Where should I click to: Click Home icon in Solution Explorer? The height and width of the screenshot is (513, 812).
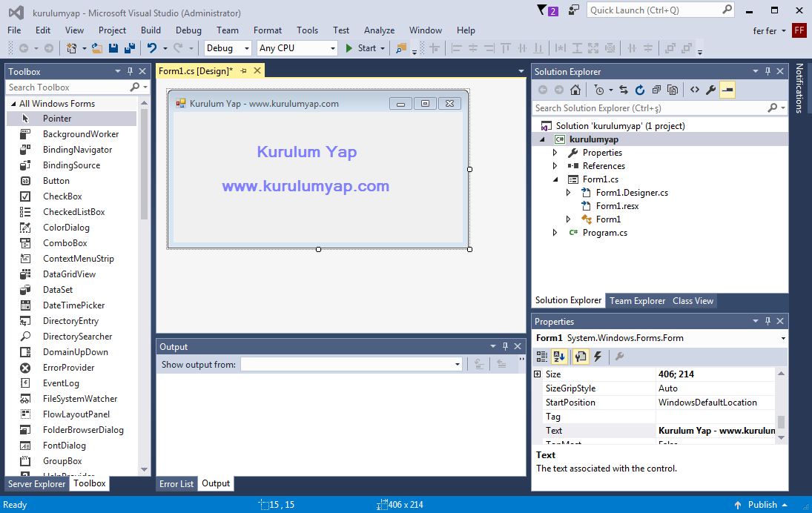click(575, 90)
